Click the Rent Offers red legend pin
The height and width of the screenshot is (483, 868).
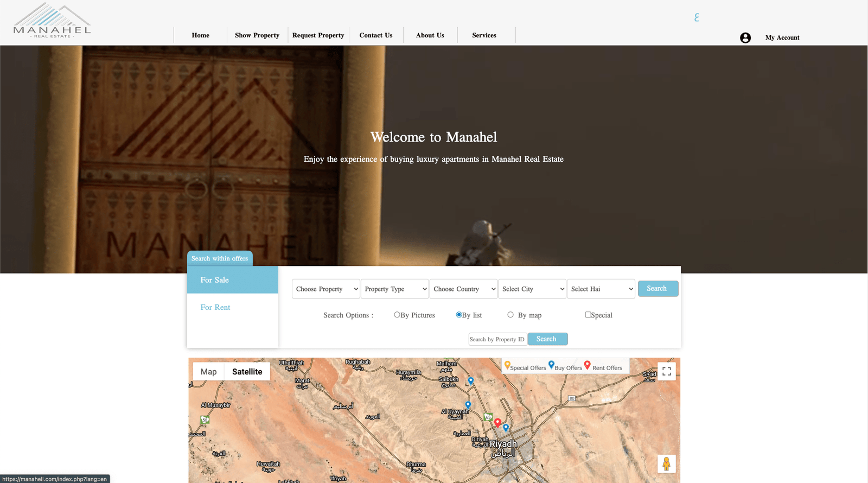(x=587, y=365)
